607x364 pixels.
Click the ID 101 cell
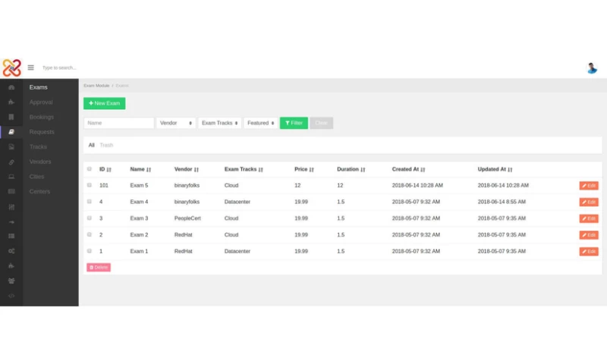tap(104, 185)
